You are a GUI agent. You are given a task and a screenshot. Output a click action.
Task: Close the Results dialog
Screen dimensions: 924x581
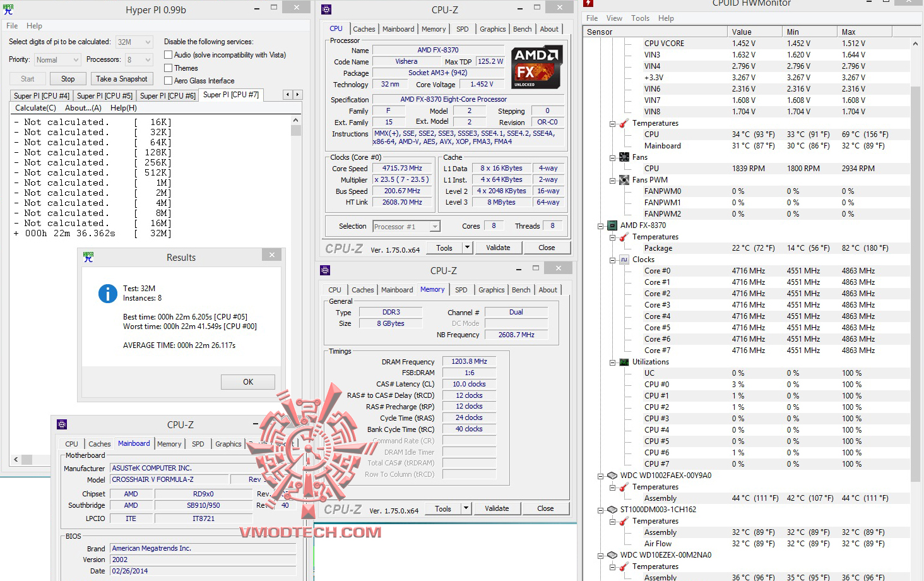coord(272,255)
